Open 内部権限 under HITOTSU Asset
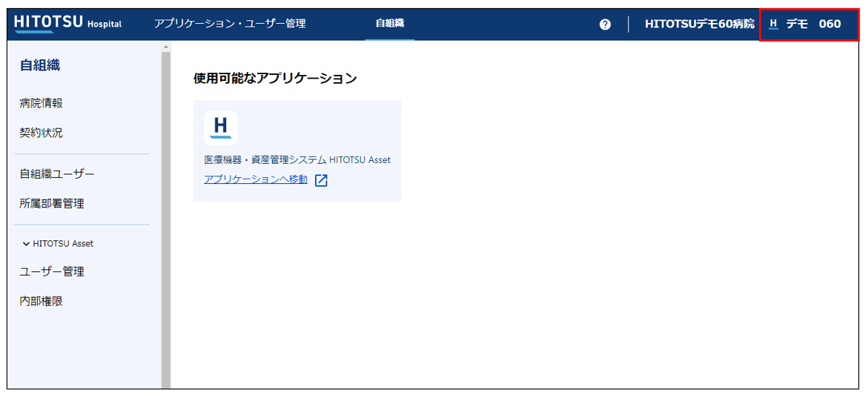Screen dimensions: 868x396 pos(41,301)
